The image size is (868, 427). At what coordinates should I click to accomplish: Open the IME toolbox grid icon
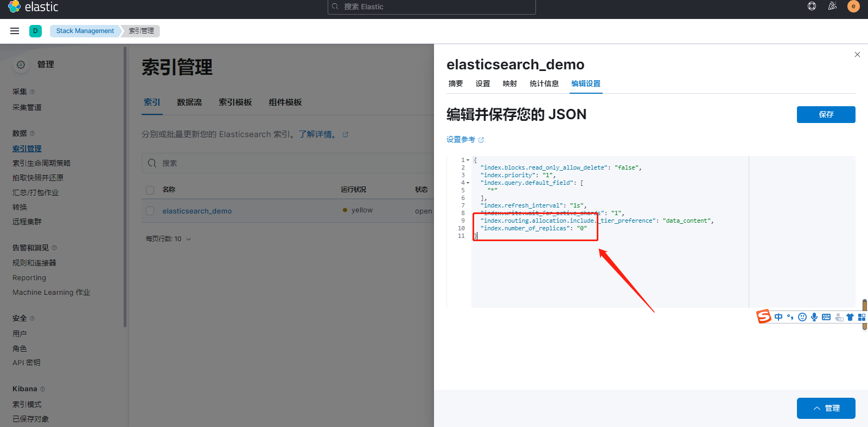coord(861,317)
